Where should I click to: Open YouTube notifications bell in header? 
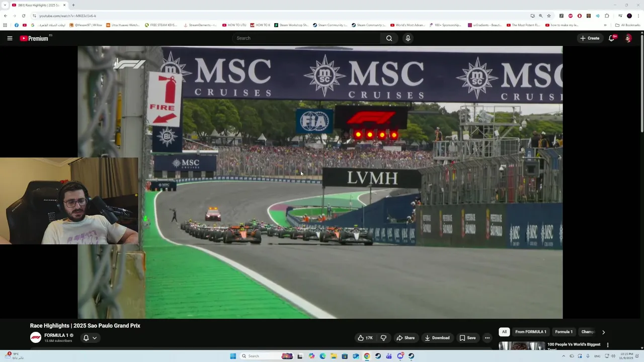(611, 38)
